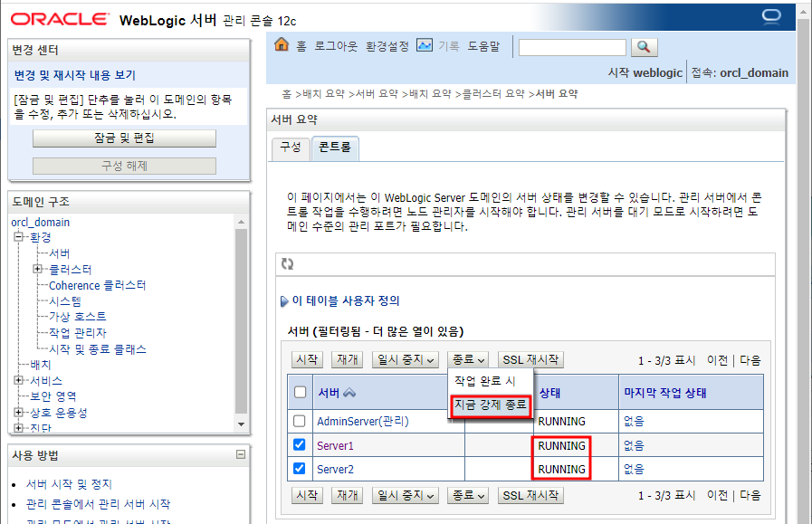Click the 잠금 및 편집 button
Screen dimensions: 812x524
pyautogui.click(x=124, y=138)
